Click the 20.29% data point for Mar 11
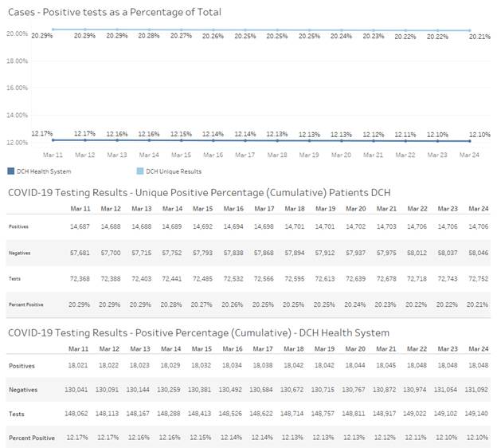Viewport: 497px width, 448px height. pyautogui.click(x=53, y=29)
